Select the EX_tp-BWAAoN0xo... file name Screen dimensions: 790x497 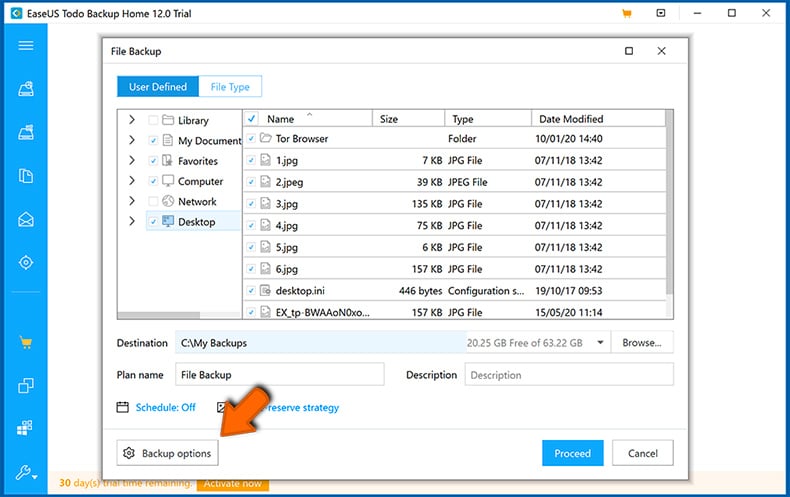coord(322,312)
